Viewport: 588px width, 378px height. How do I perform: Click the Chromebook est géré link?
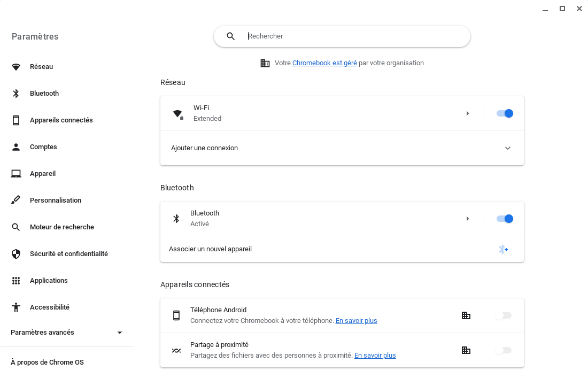324,63
